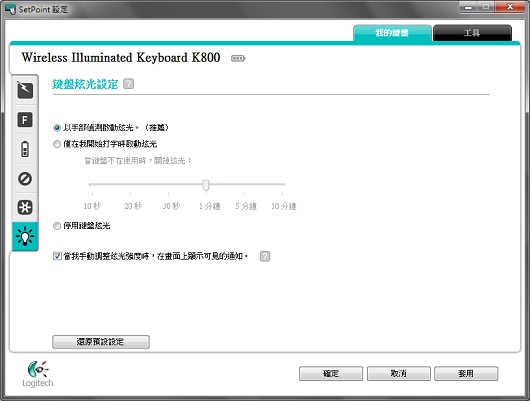Switch to the 工具 tab
The height and width of the screenshot is (401, 530).
472,33
